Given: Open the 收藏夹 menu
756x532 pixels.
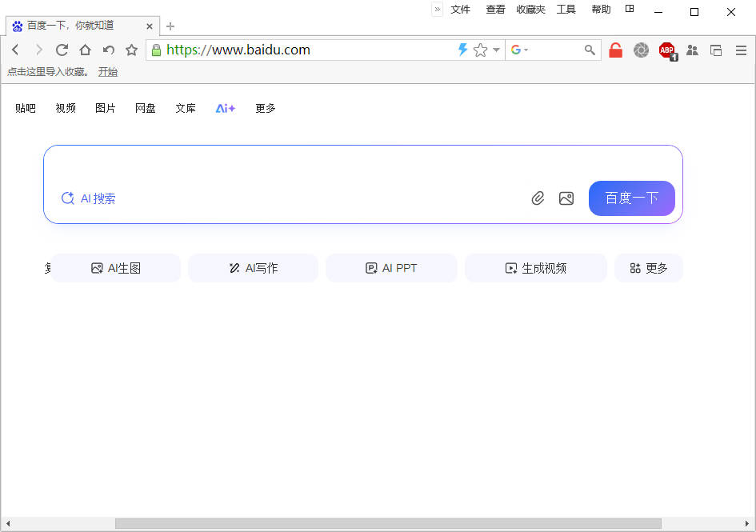Looking at the screenshot, I should pos(530,10).
